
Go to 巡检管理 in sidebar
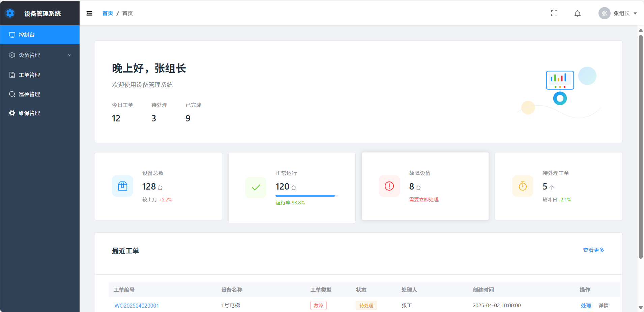pyautogui.click(x=40, y=94)
